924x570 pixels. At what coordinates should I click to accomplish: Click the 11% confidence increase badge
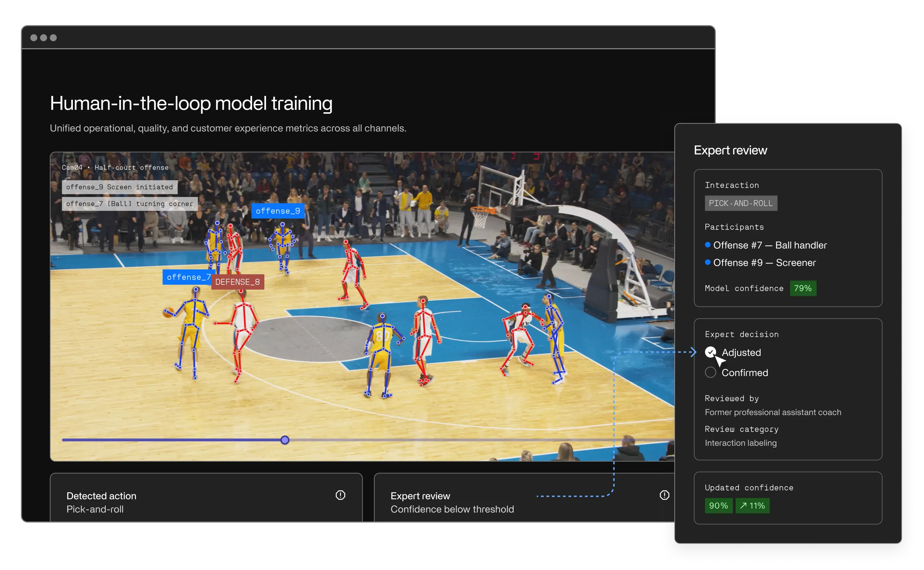point(752,505)
